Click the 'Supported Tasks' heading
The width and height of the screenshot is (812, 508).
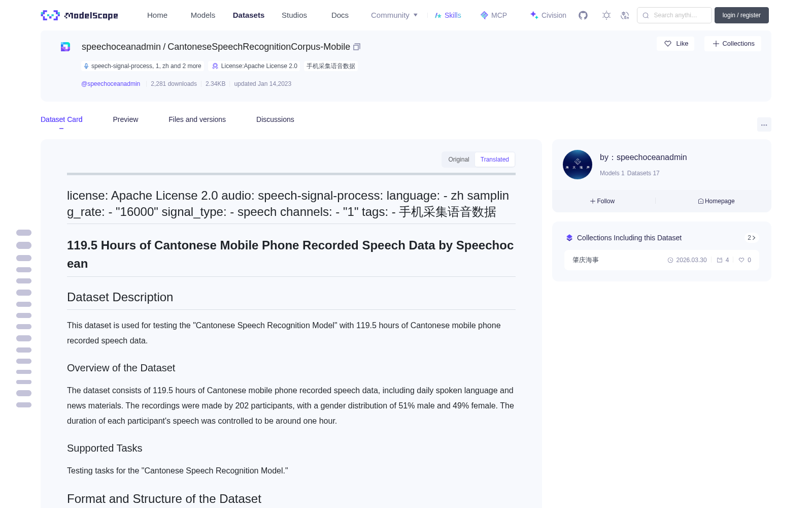105,448
